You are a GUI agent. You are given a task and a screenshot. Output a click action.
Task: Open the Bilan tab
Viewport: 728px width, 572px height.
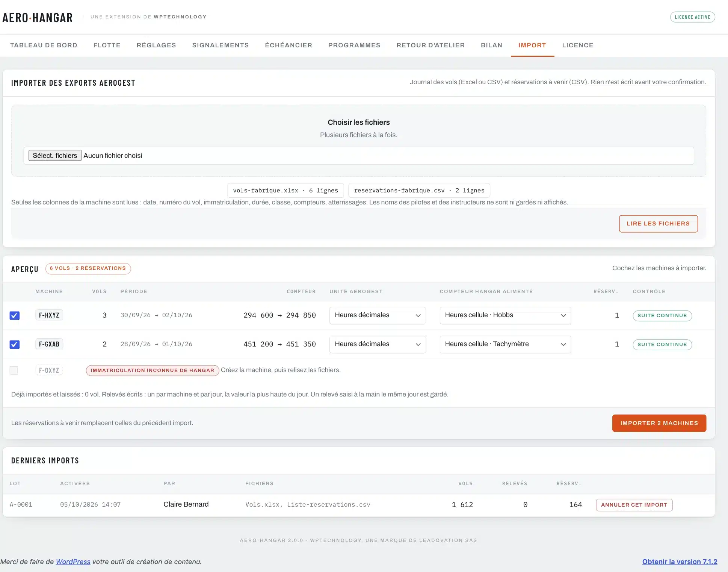click(492, 45)
